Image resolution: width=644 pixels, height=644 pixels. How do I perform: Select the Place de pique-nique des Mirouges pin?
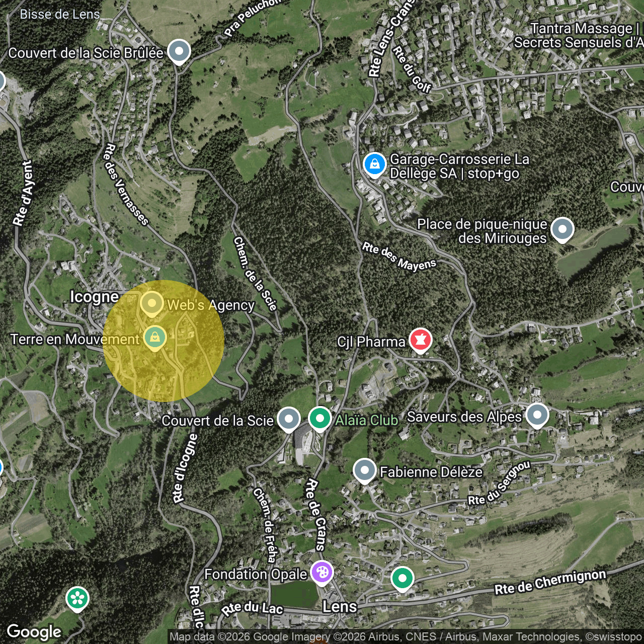(x=562, y=230)
